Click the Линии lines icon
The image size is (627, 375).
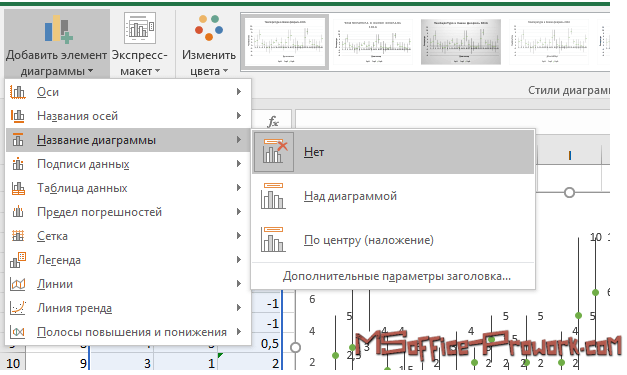tap(18, 284)
